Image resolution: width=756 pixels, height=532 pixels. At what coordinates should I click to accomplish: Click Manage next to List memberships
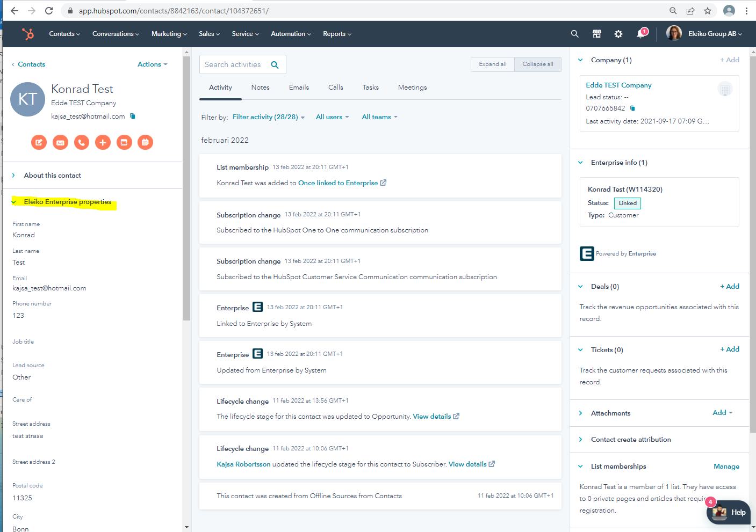pos(726,467)
